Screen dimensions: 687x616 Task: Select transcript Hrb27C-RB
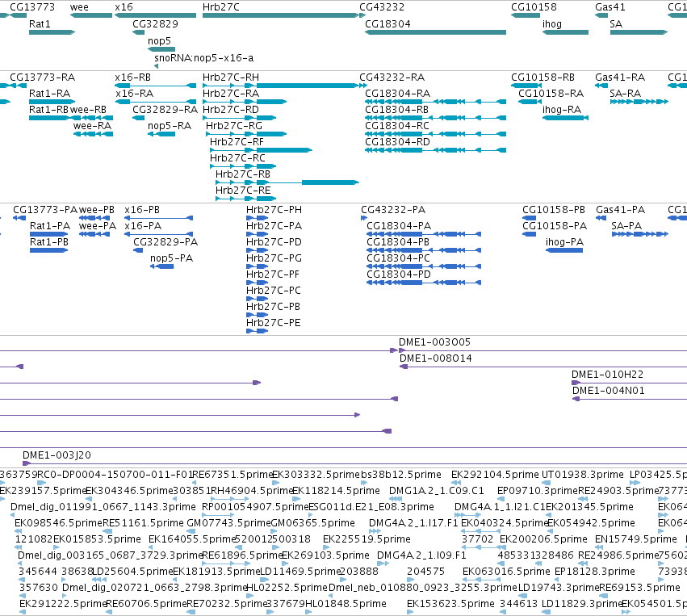(x=243, y=174)
